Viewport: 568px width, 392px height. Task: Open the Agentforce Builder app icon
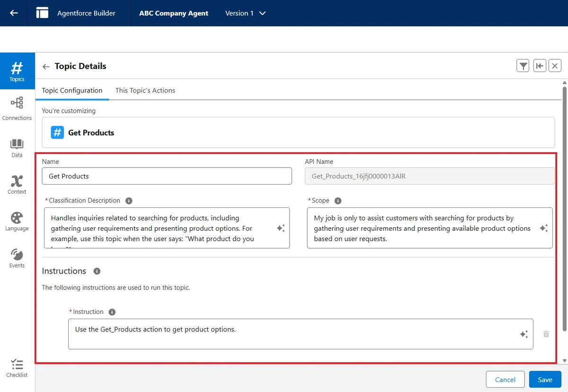(42, 13)
